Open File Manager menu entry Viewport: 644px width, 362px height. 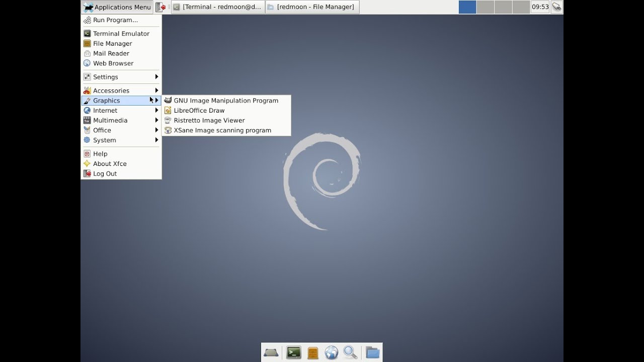[x=121, y=44]
